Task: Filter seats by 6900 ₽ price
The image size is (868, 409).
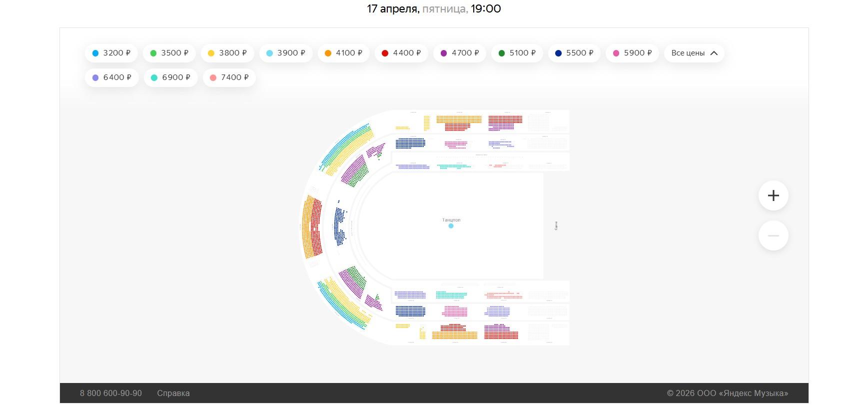Action: [170, 77]
